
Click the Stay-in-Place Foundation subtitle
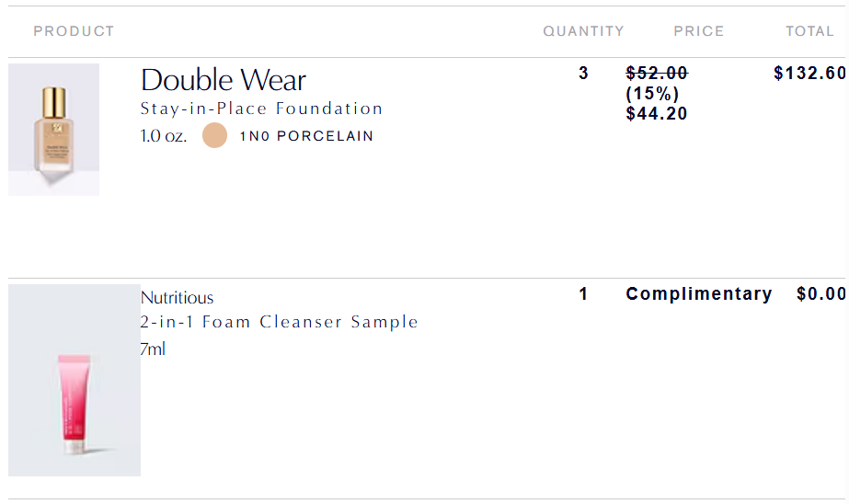[x=261, y=109]
